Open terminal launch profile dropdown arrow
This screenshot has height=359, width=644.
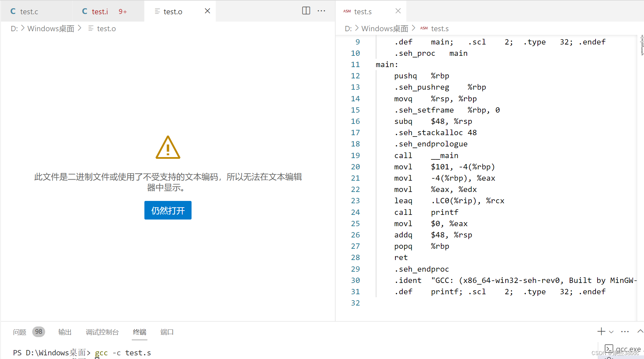(611, 332)
